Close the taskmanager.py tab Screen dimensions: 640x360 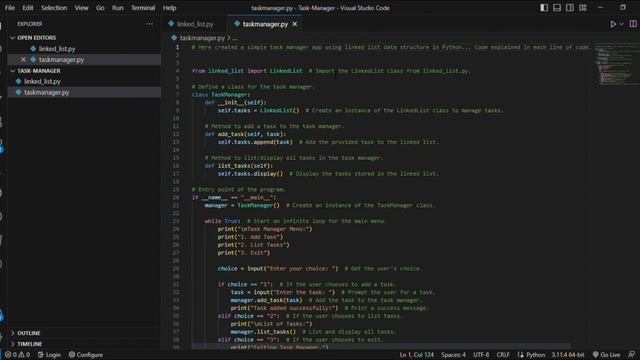pos(294,24)
